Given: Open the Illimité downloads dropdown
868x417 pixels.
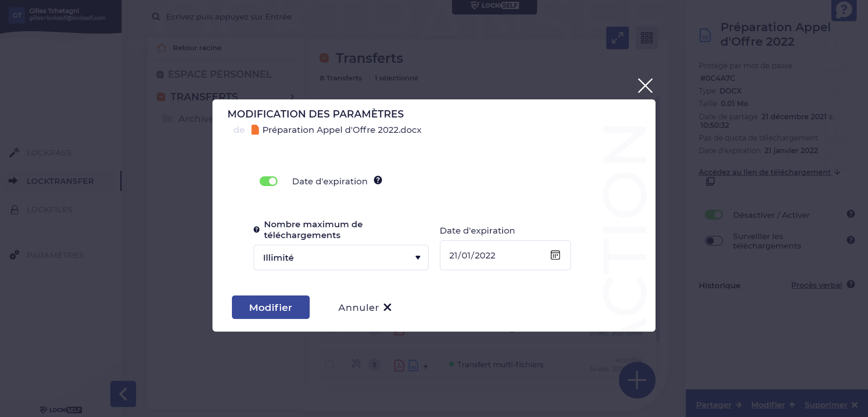Looking at the screenshot, I should tap(341, 258).
